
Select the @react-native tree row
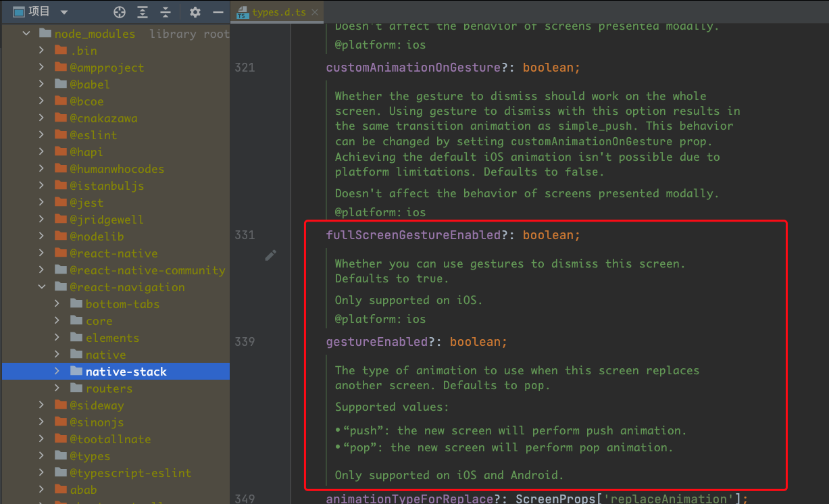pyautogui.click(x=115, y=253)
